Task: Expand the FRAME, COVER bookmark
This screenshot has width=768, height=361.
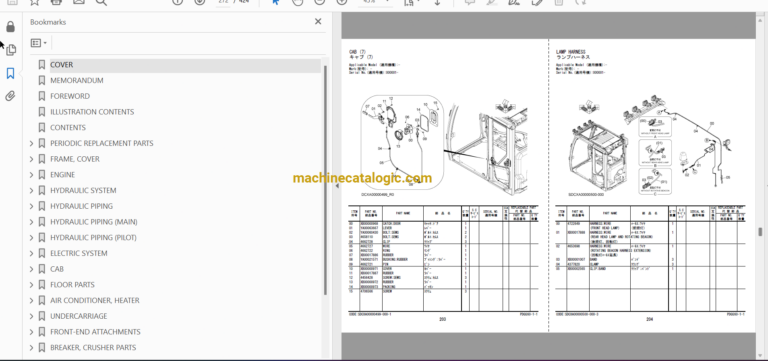Action: pos(31,159)
